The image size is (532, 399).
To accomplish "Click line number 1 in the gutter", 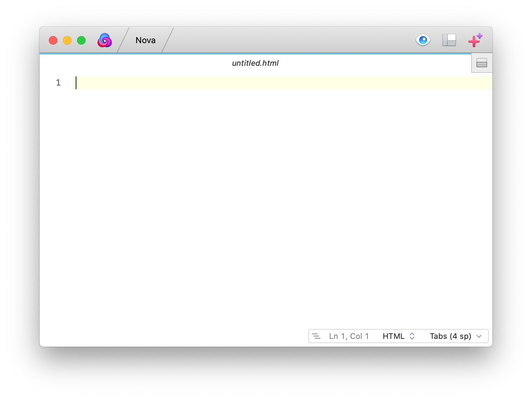I will (58, 83).
